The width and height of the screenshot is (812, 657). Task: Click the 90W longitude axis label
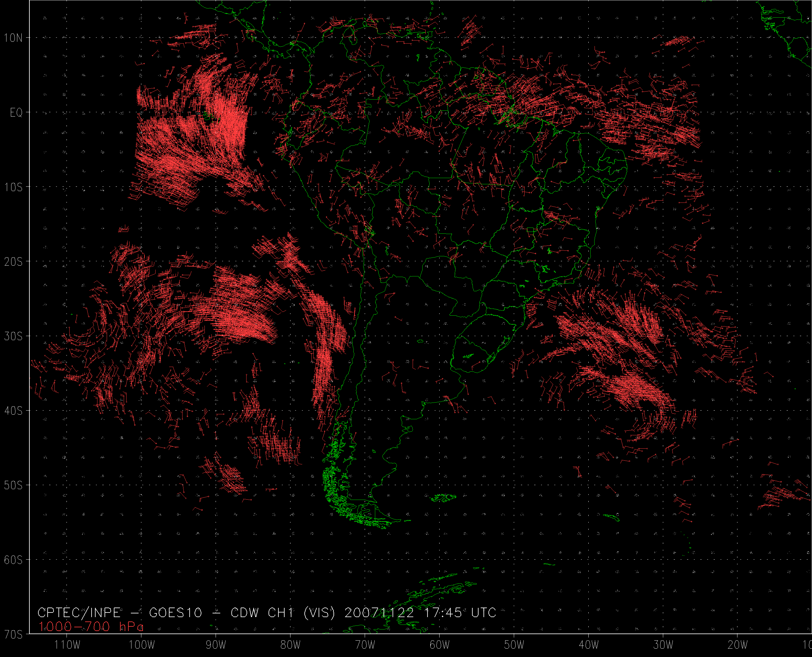coord(216,645)
